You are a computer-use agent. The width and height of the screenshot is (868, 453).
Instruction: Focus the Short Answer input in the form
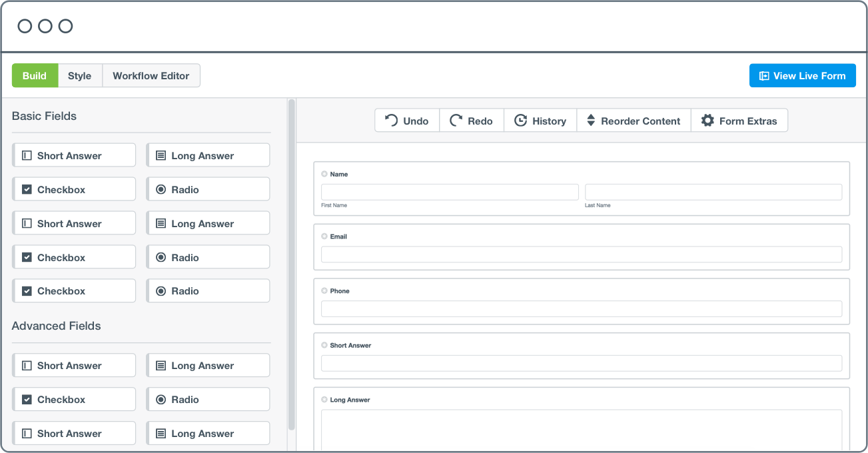click(582, 363)
